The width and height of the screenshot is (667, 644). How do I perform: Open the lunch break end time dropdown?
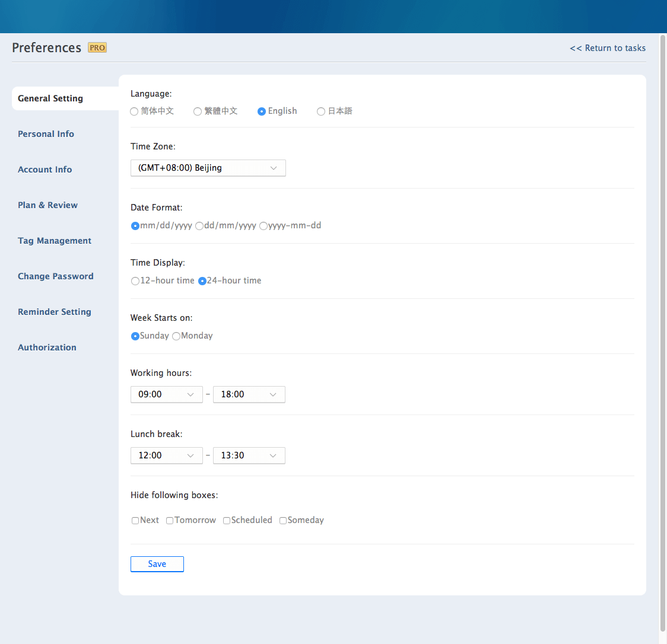click(x=249, y=455)
